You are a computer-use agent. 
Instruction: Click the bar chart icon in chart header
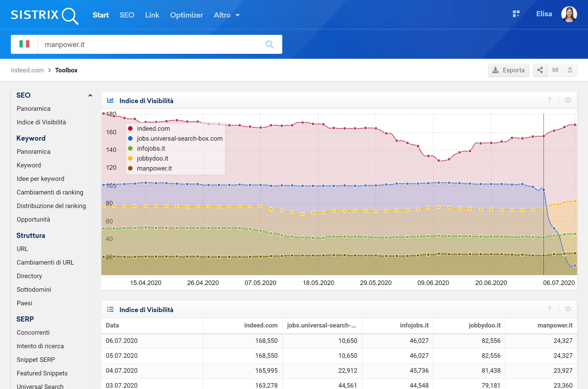pos(110,100)
